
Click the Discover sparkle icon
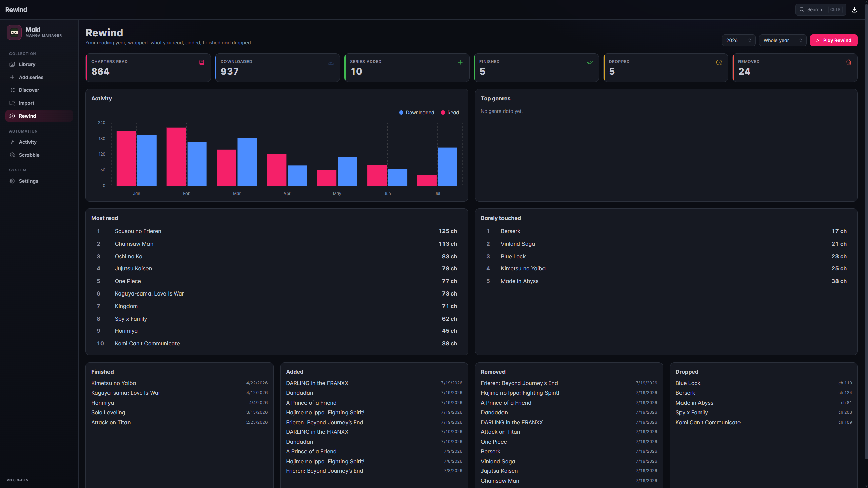pos(12,90)
